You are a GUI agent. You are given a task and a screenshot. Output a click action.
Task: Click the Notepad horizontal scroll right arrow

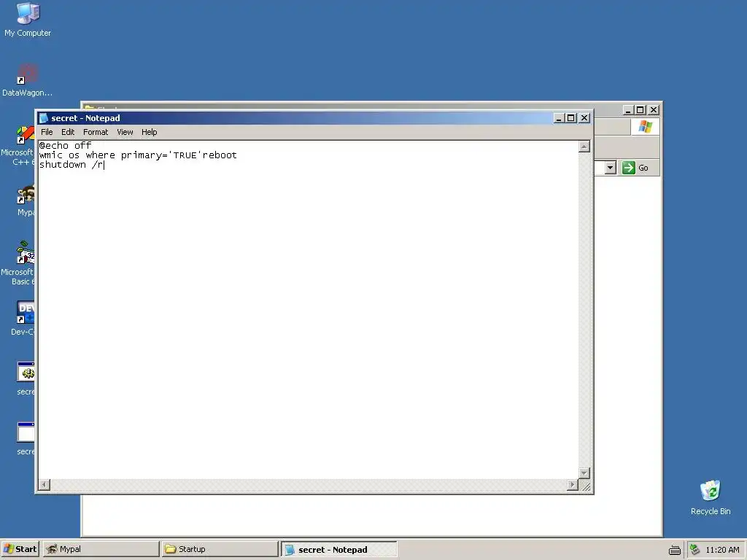point(572,485)
